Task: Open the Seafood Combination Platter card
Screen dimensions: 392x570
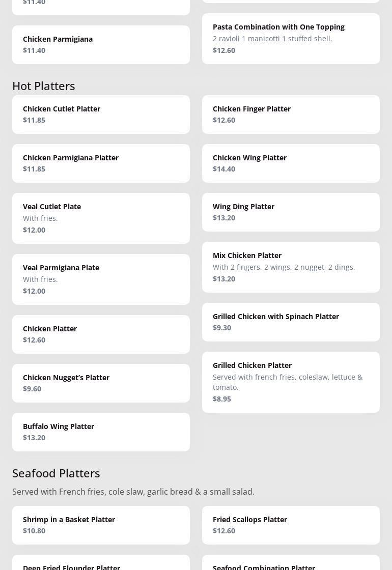Action: click(291, 564)
